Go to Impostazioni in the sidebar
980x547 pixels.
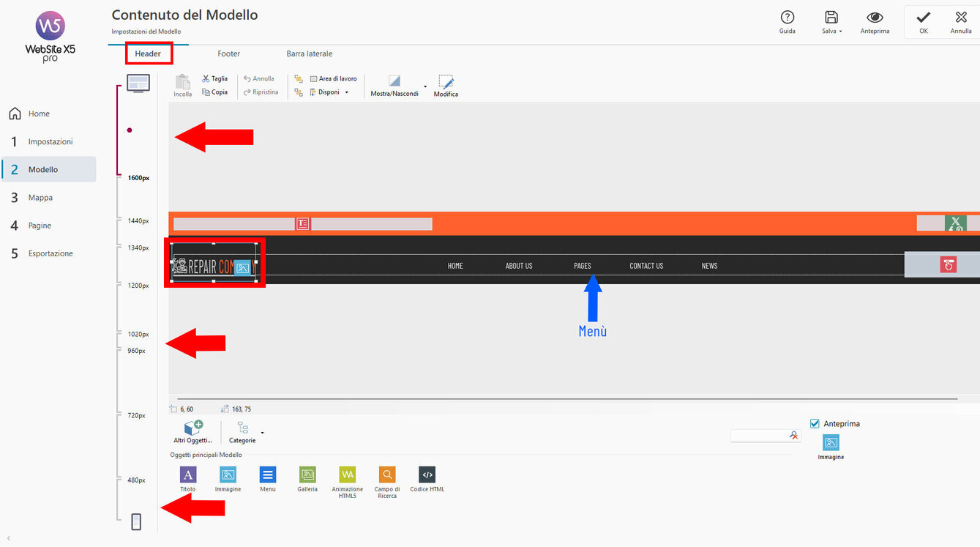pyautogui.click(x=50, y=141)
